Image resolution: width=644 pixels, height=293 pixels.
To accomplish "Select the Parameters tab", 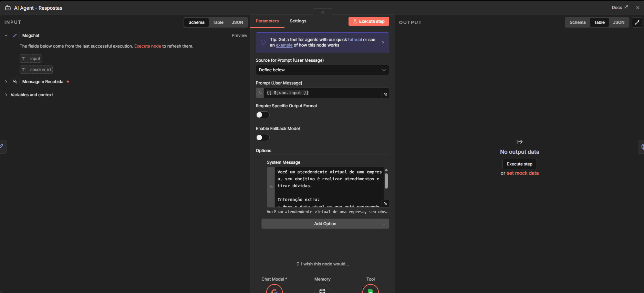I will click(267, 21).
